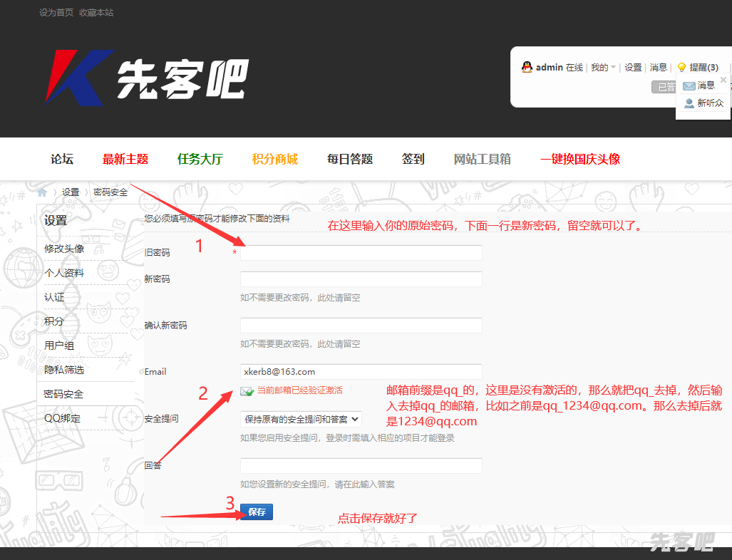Click the lightbulb reminder icon

click(x=681, y=68)
